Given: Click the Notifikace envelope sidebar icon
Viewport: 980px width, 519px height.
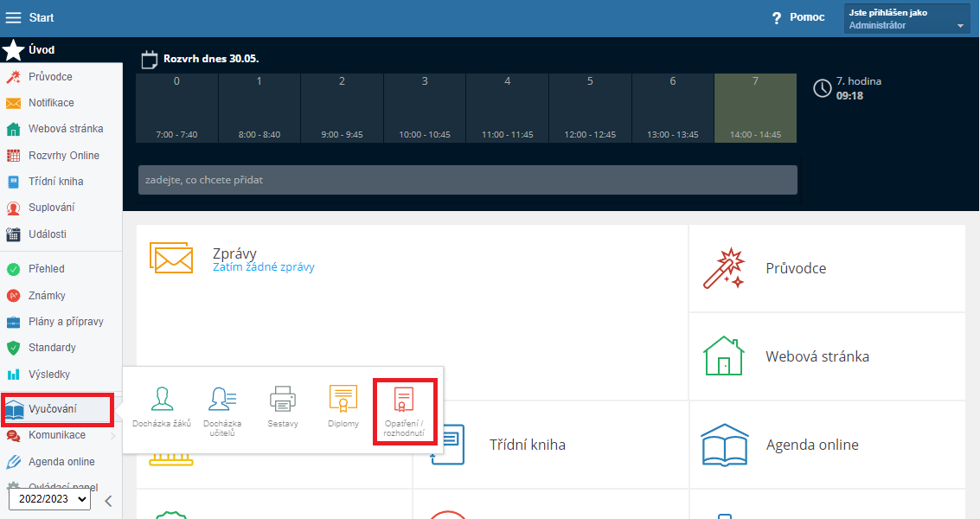Looking at the screenshot, I should coord(13,103).
